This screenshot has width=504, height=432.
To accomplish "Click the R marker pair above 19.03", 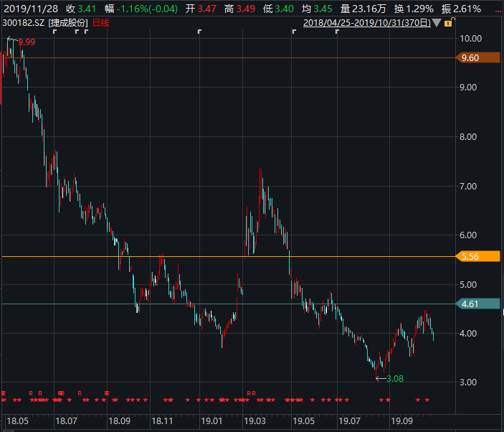I will [251, 393].
